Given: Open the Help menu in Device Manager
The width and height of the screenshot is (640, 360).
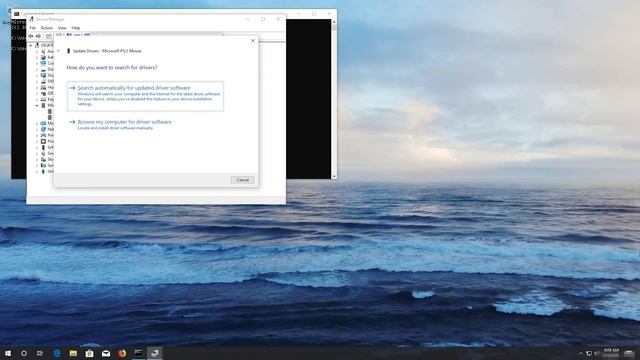Looking at the screenshot, I should click(76, 28).
